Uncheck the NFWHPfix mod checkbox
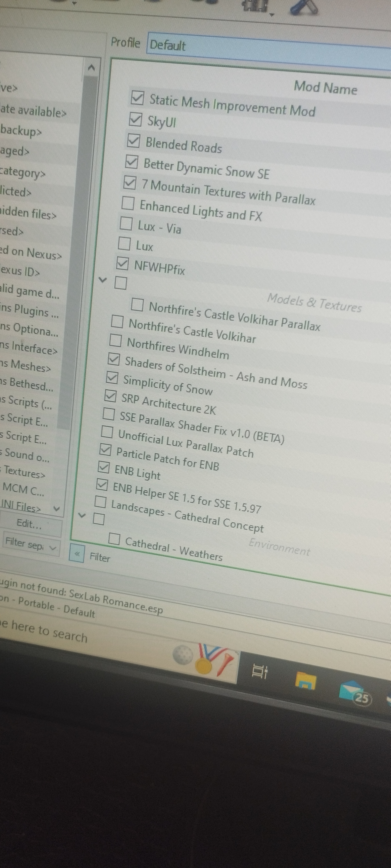 point(122,264)
